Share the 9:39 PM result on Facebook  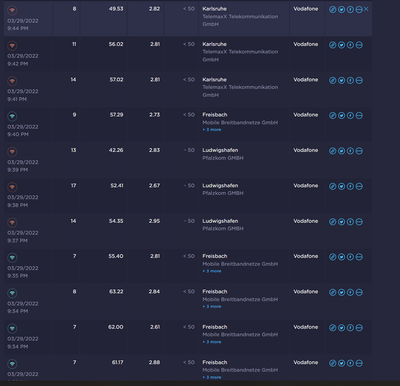click(x=350, y=151)
